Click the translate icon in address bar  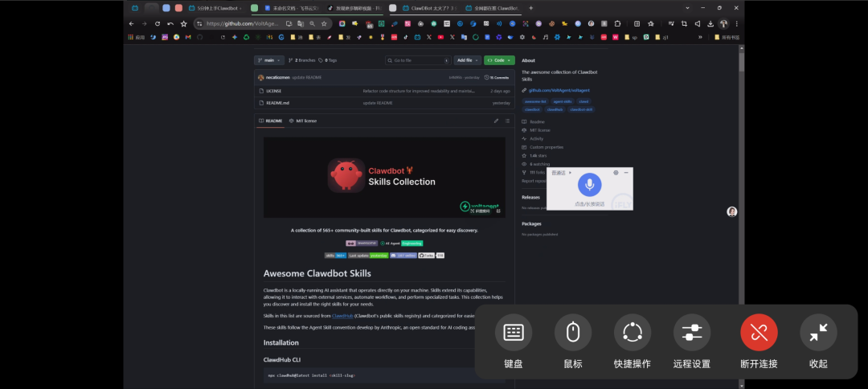click(301, 24)
